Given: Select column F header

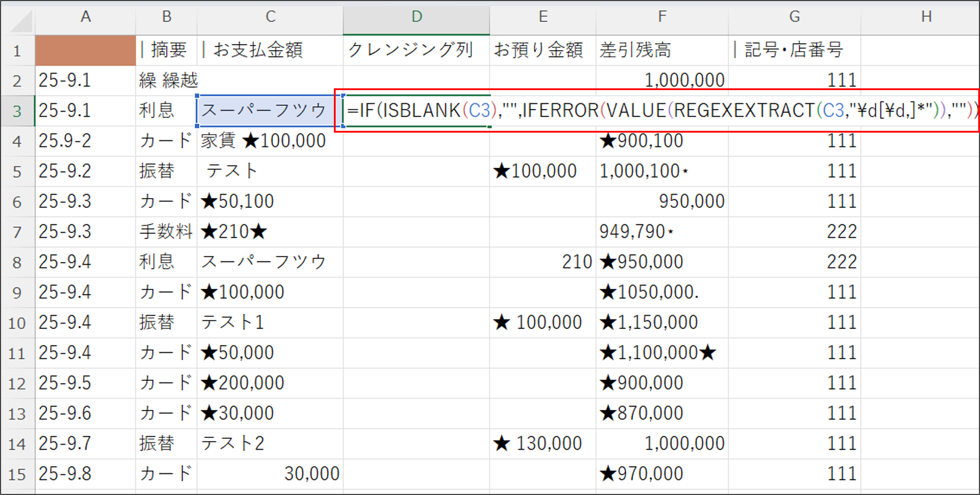Looking at the screenshot, I should coord(662,17).
